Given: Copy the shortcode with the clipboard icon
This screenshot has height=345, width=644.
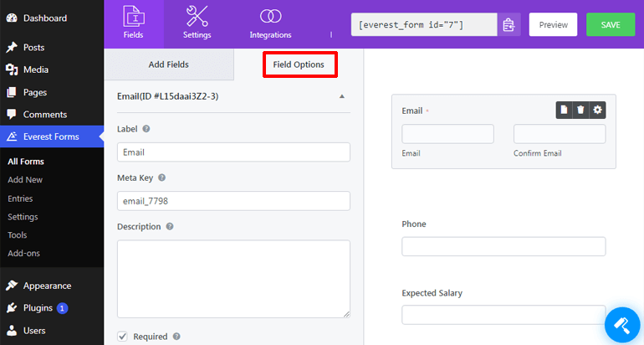Looking at the screenshot, I should click(x=509, y=24).
